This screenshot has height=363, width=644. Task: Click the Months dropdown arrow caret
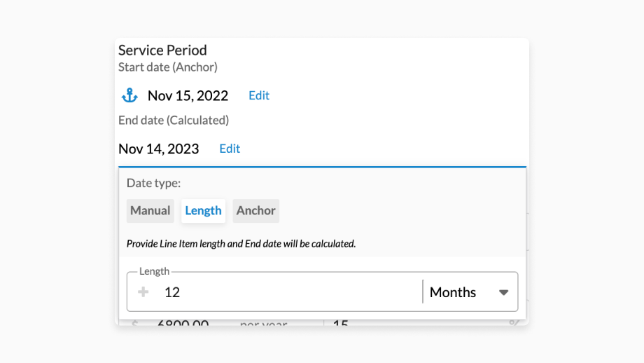(x=503, y=293)
